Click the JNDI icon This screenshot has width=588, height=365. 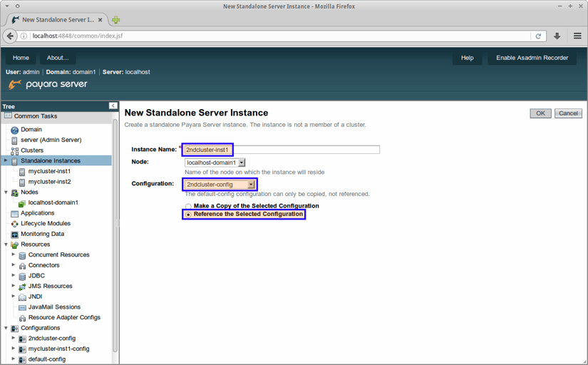22,297
